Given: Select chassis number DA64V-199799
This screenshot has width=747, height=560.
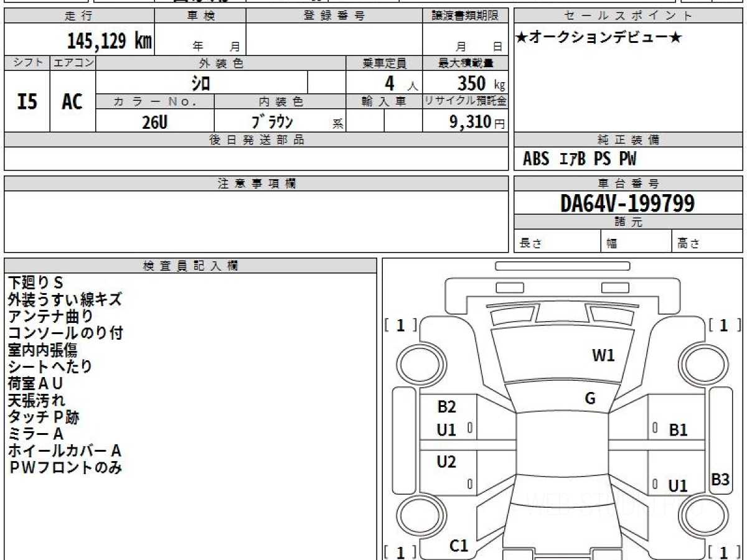Looking at the screenshot, I should pos(627,203).
